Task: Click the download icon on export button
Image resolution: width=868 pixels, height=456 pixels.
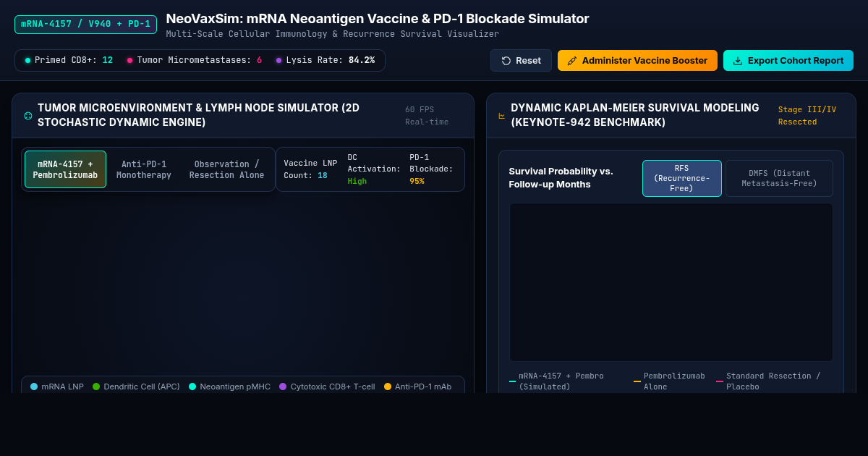Action: click(738, 61)
